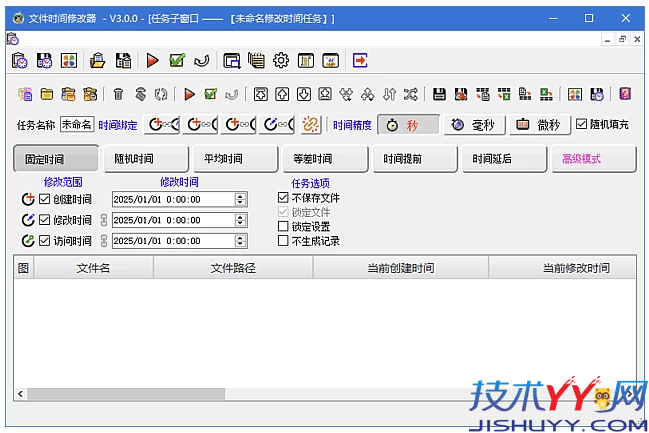Screen dimensions: 649x433
Task: Click the small red play arrow in second toolbar
Action: 189,94
